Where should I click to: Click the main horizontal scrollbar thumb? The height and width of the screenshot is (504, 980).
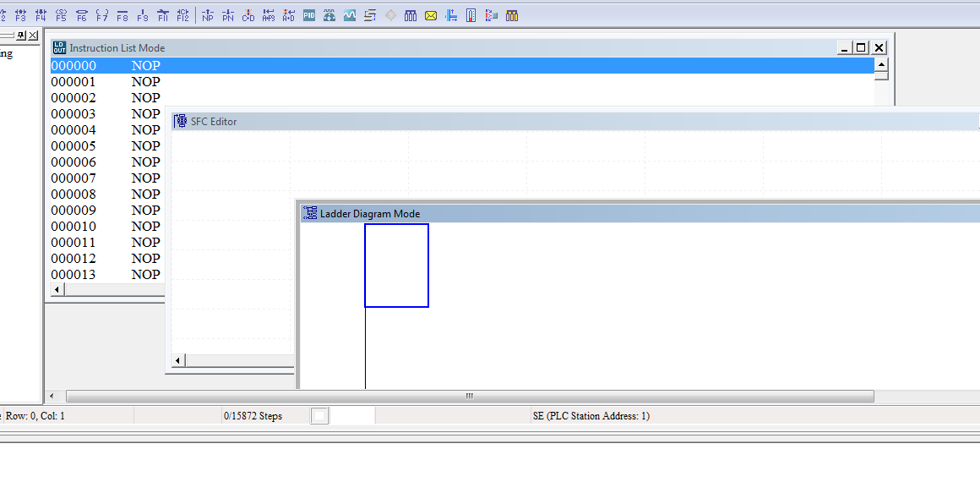470,397
